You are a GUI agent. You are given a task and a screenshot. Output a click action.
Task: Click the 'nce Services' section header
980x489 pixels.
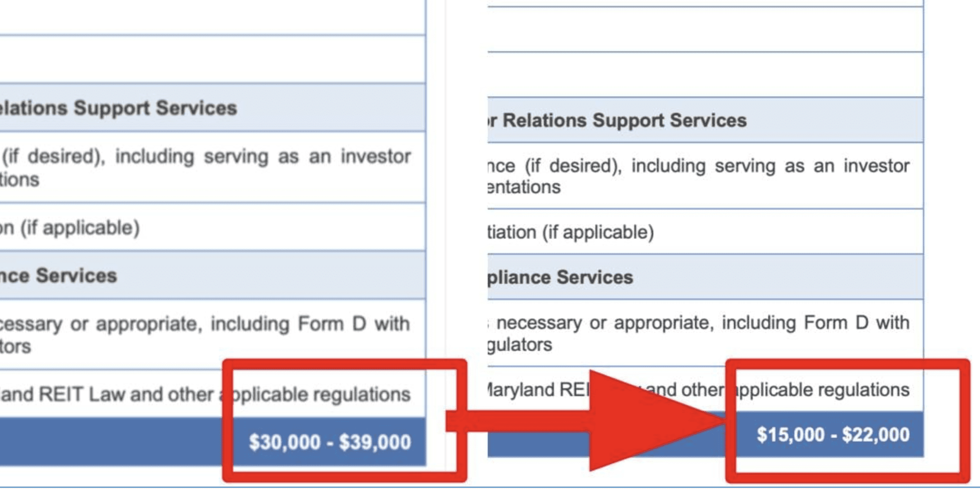pos(59,276)
